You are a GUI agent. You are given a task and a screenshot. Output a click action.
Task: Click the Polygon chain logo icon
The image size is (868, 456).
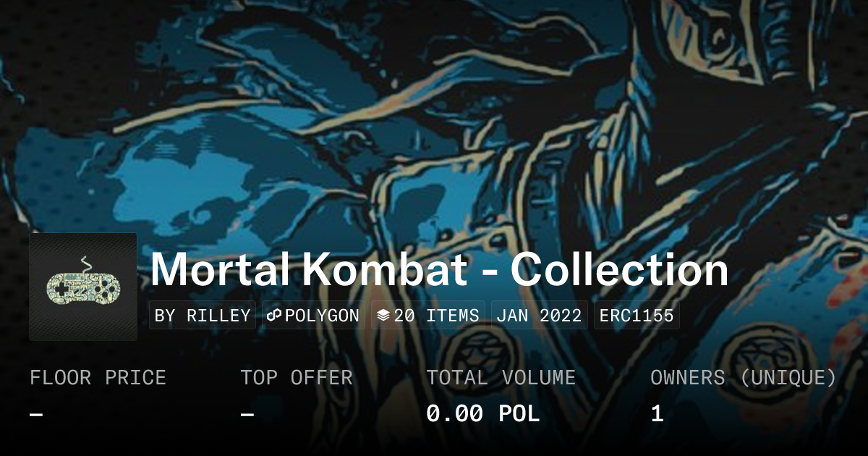tap(273, 316)
